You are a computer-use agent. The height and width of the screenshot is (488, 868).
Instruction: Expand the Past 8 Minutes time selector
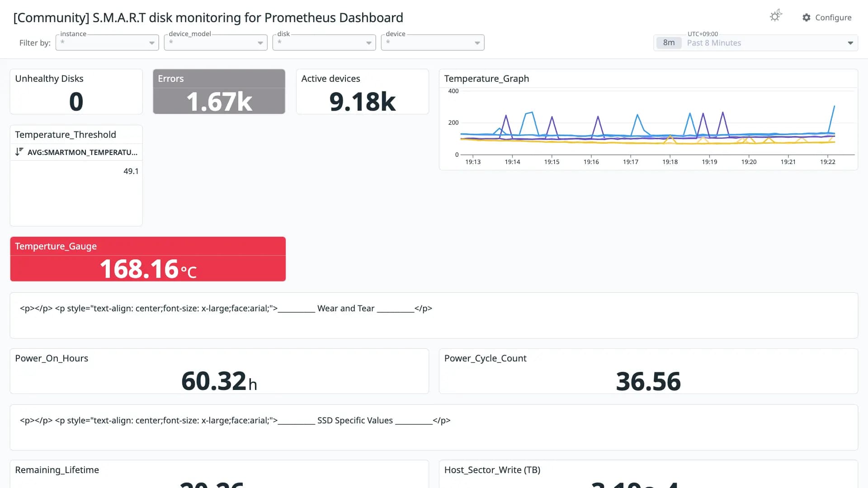tap(850, 43)
